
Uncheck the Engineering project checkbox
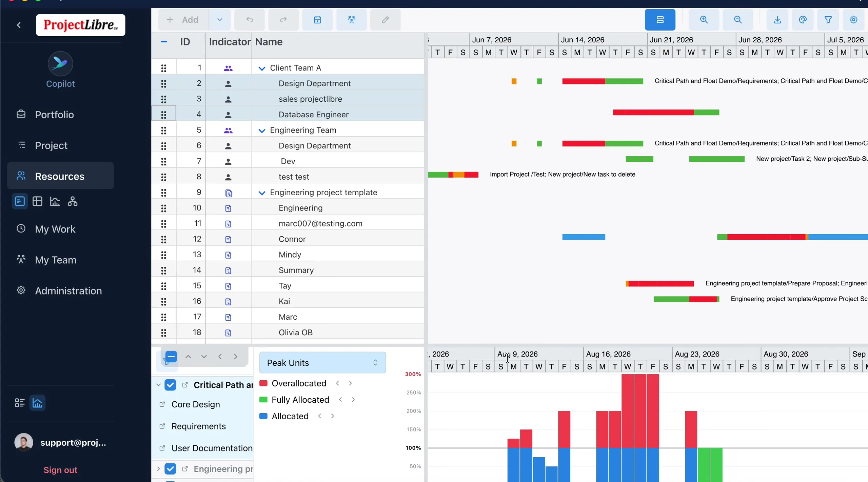(x=170, y=469)
